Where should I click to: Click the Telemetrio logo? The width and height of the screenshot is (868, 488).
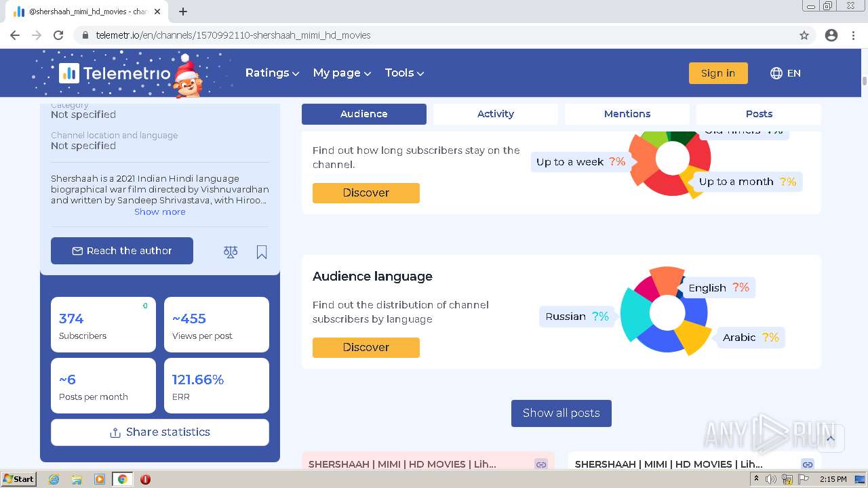(115, 73)
